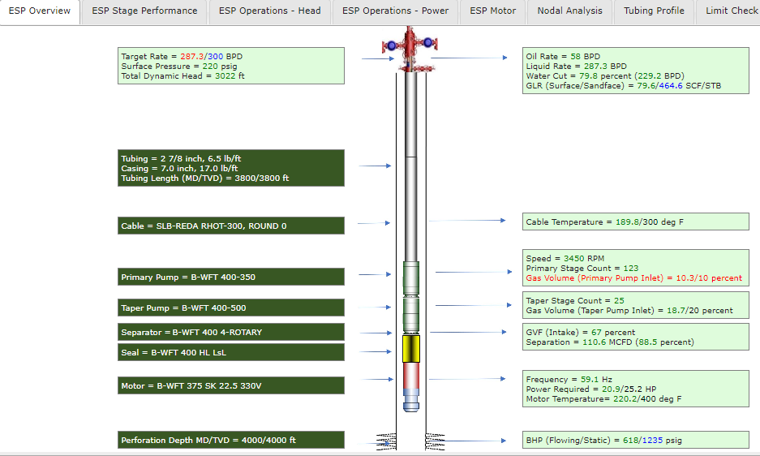Click the taper pump section in wellbore

coord(411,315)
